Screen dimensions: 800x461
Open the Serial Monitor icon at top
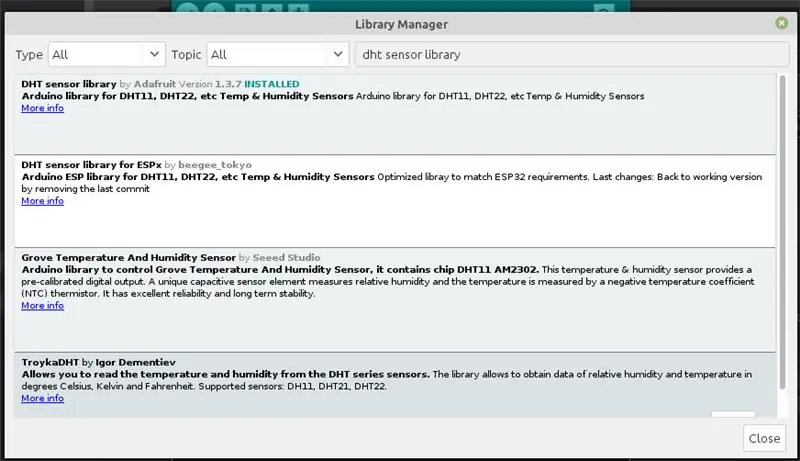click(604, 9)
